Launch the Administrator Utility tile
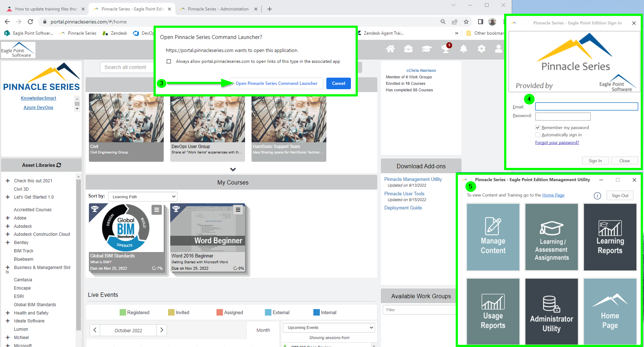This screenshot has height=347, width=644. click(x=551, y=311)
